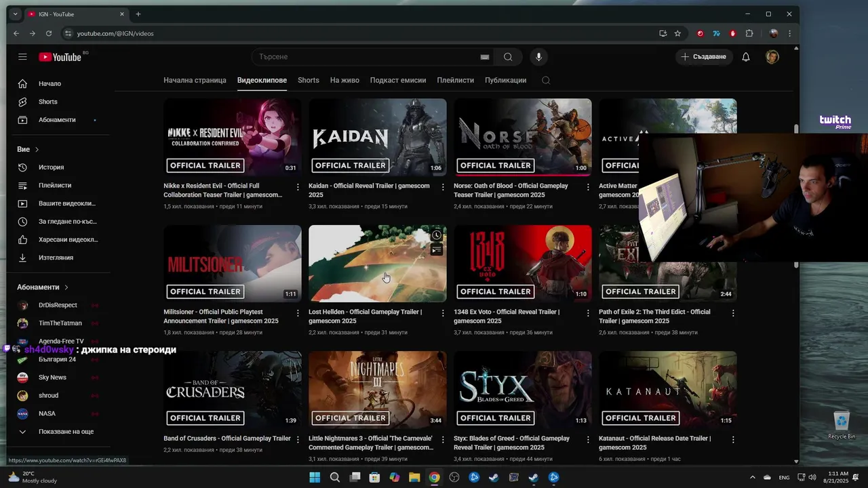The width and height of the screenshot is (868, 488).
Task: Open DrDisRespect subscription channel
Action: (58, 306)
